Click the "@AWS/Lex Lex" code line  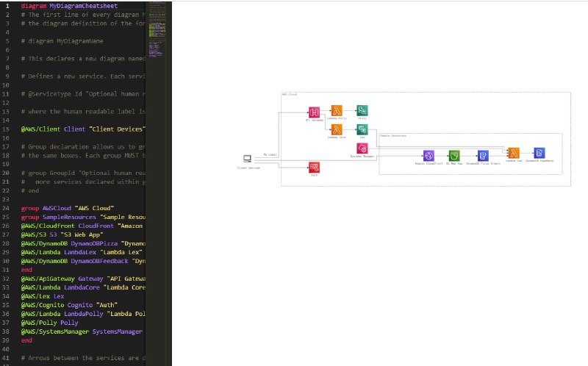point(43,296)
